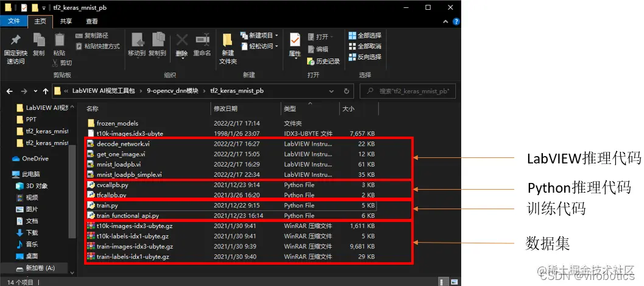Expand the Recent locations chevron
This screenshot has width=644, height=286.
35,91
